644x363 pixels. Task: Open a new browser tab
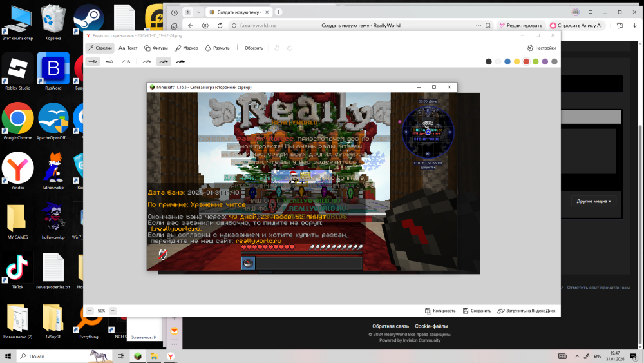pos(278,12)
